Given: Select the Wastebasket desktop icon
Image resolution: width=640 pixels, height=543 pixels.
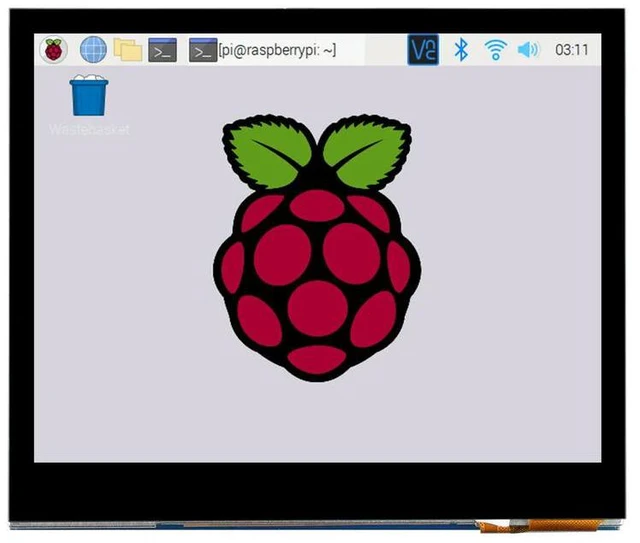Looking at the screenshot, I should 89,96.
